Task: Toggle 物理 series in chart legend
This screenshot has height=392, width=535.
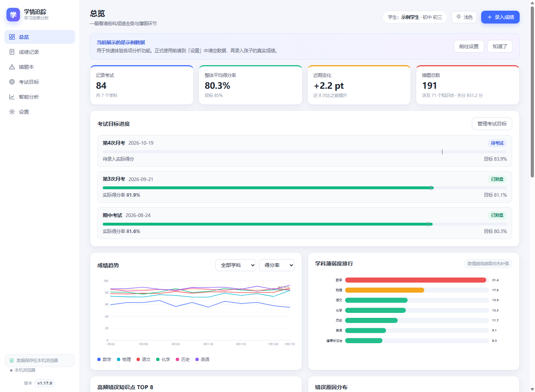Action: click(x=124, y=360)
